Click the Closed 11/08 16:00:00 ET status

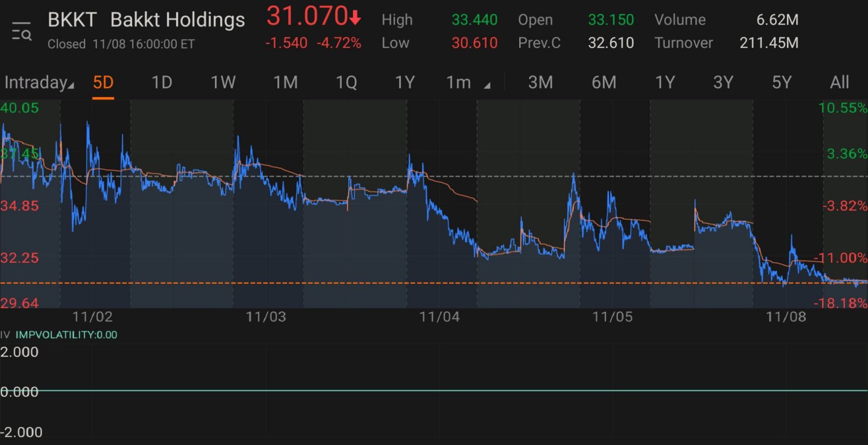point(121,44)
